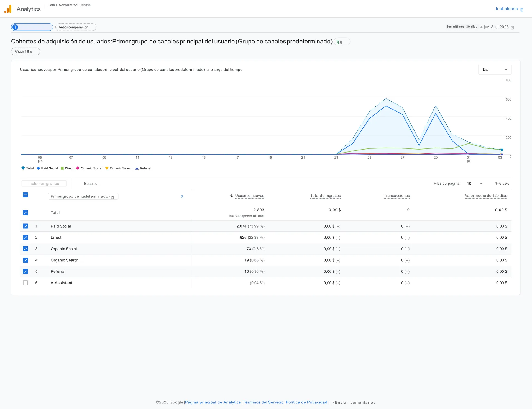This screenshot has width=532, height=409.
Task: Uncheck the Referral row checkbox
Action: pos(25,272)
